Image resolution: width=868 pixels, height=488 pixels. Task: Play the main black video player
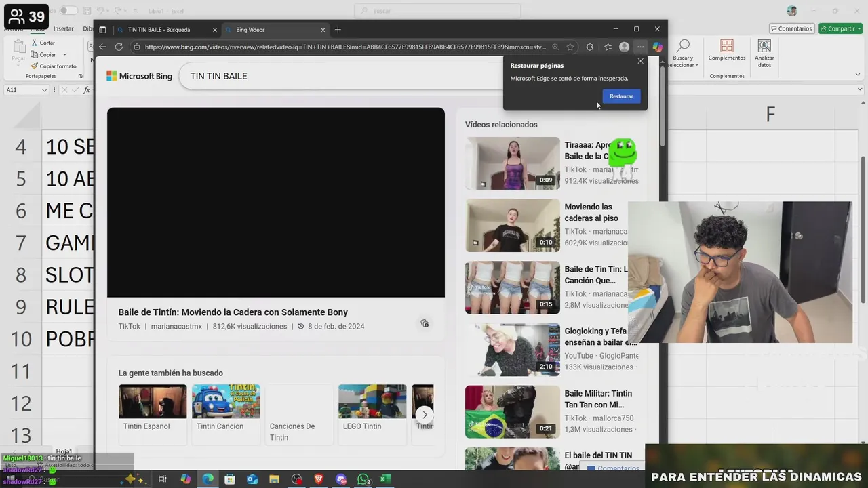276,203
